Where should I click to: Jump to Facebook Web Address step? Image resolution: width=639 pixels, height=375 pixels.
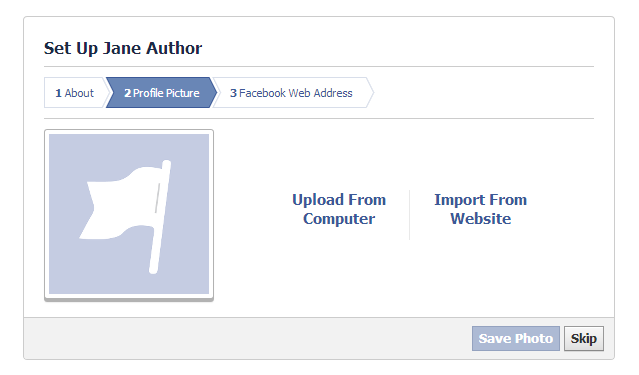coord(291,93)
